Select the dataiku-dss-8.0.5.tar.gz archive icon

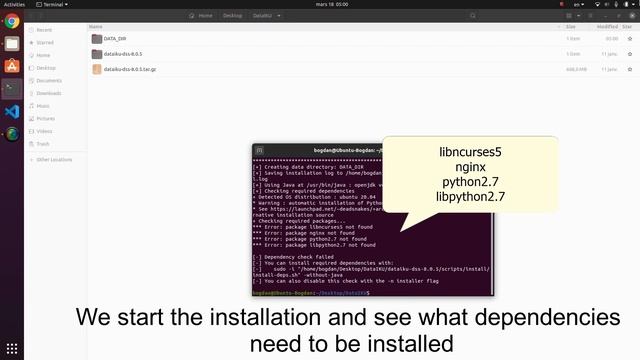coord(97,69)
